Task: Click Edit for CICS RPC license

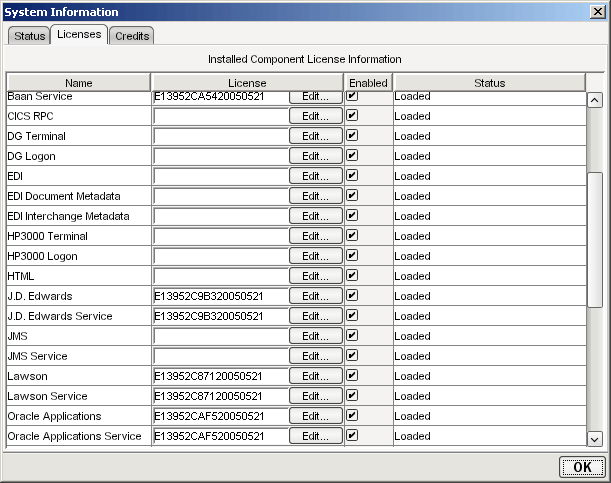Action: click(316, 116)
